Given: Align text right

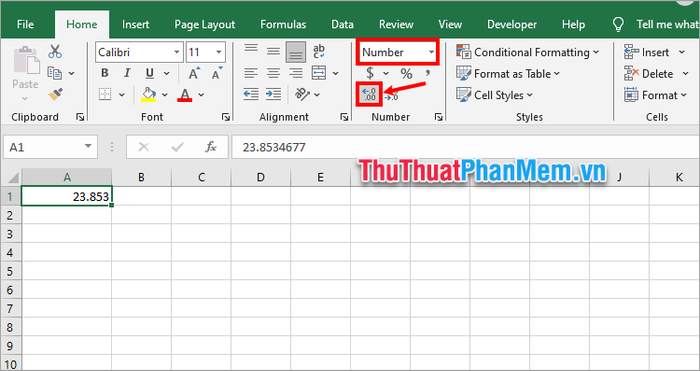Looking at the screenshot, I should click(296, 73).
